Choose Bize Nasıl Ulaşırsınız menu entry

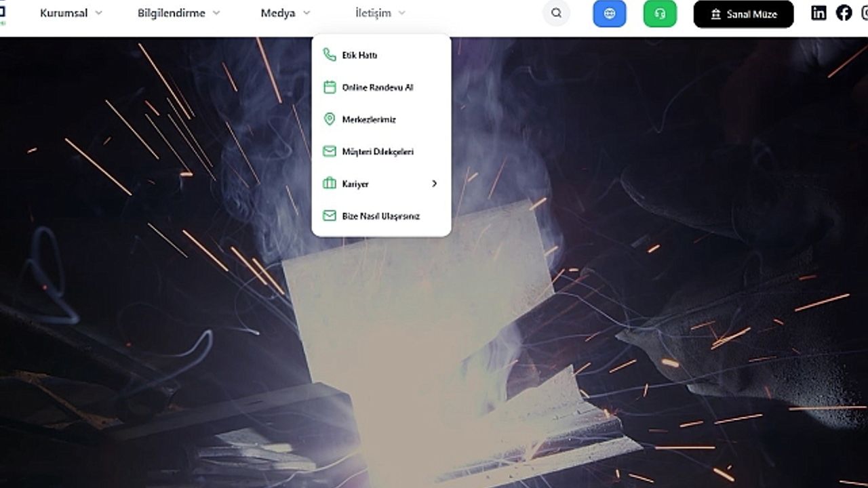pos(380,216)
